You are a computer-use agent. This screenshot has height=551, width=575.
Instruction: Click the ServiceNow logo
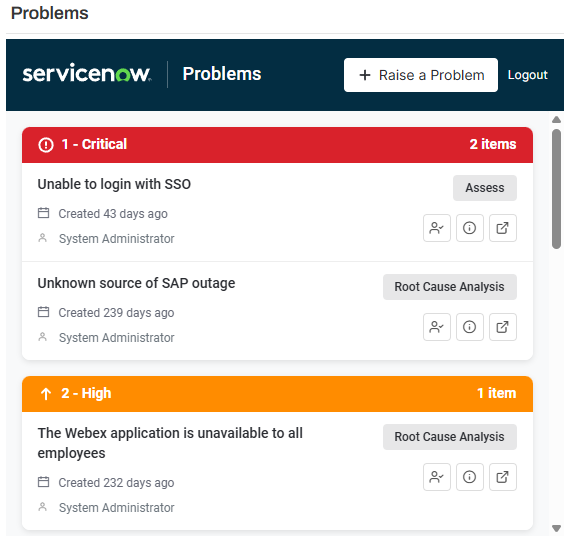click(87, 73)
